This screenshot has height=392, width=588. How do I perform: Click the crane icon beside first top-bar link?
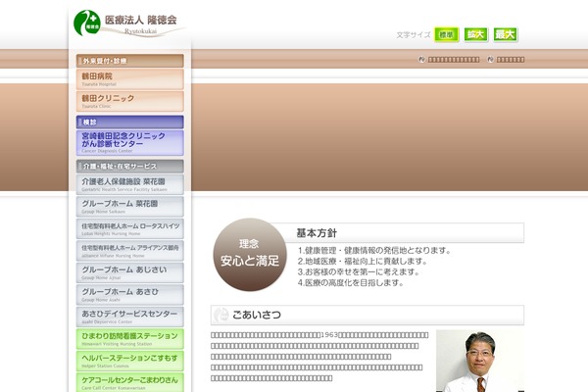[x=421, y=59]
